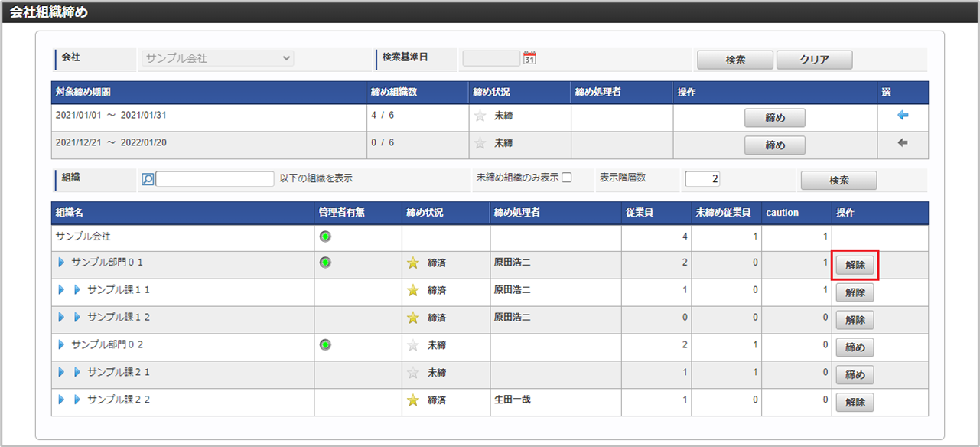Open the 会社 company dropdown
980x447 pixels.
pos(217,58)
